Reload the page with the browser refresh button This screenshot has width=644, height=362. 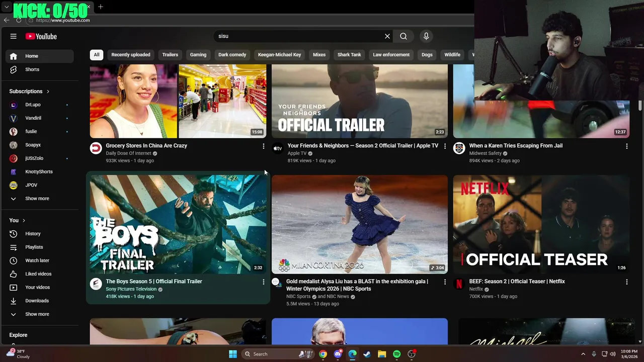(x=19, y=20)
